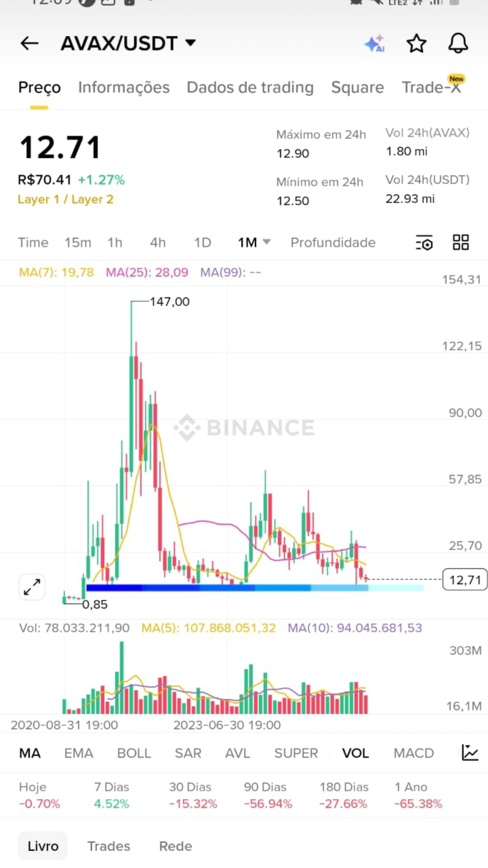Tap the MA(99) legend label
Viewport: 488px width, 868px height.
[231, 272]
